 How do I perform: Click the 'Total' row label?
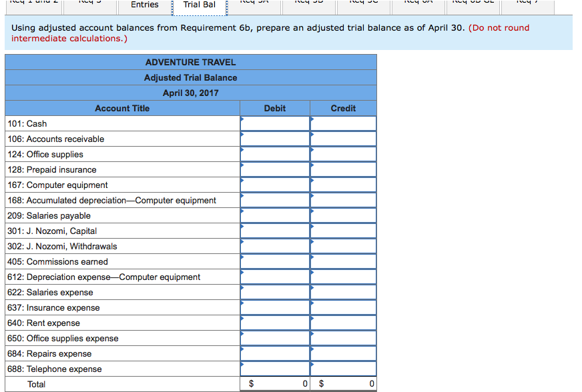(x=36, y=384)
